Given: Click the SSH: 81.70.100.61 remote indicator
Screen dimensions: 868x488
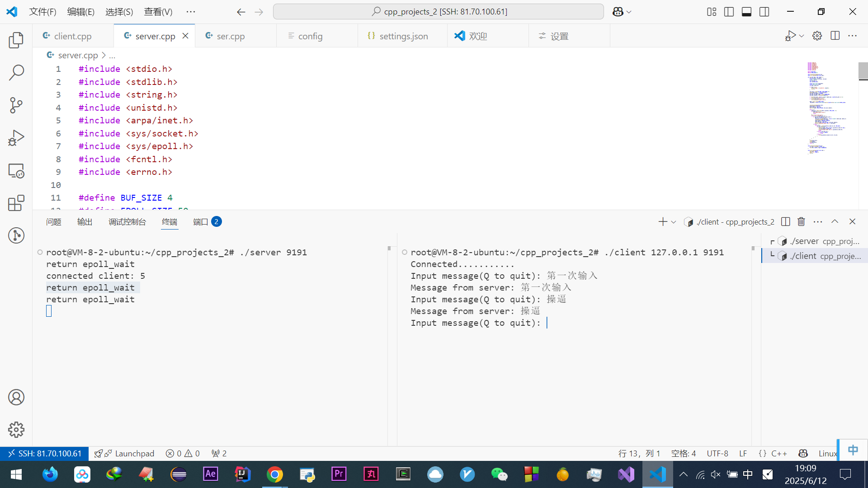Looking at the screenshot, I should coord(44,453).
